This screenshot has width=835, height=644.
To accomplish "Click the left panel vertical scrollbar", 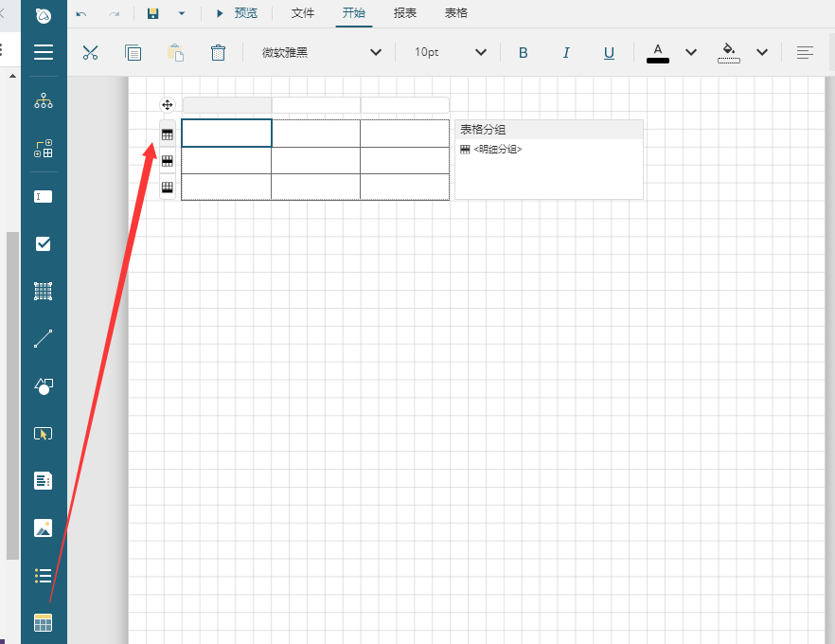I will coord(12,395).
